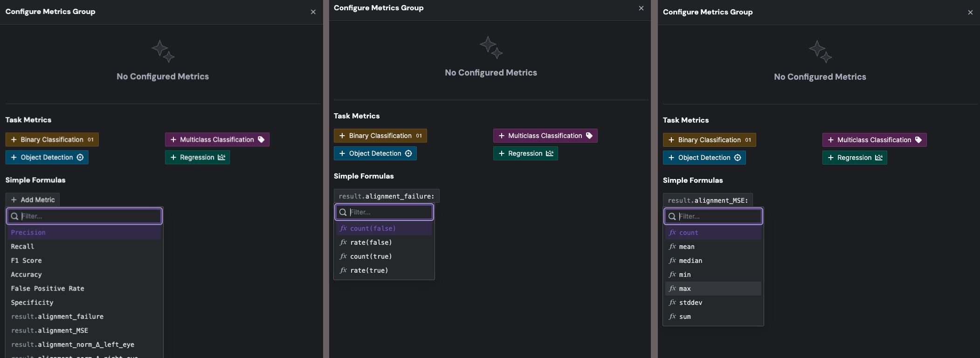Choose rate(false) formula
The height and width of the screenshot is (358, 980).
click(x=384, y=242)
